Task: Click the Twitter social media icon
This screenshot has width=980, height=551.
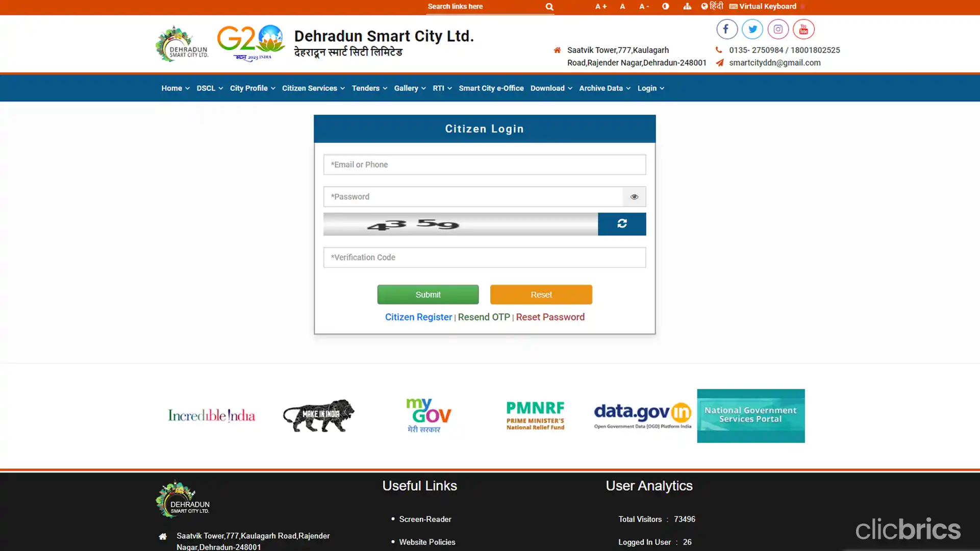Action: coord(752,29)
